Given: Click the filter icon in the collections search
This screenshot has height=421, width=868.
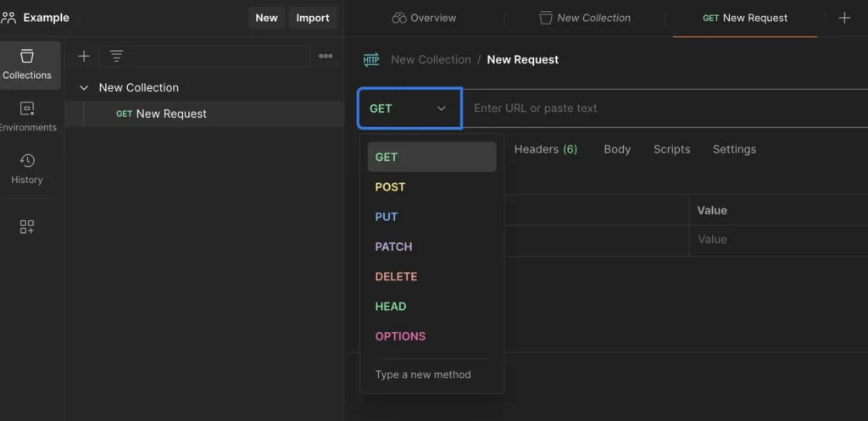Looking at the screenshot, I should pos(116,56).
